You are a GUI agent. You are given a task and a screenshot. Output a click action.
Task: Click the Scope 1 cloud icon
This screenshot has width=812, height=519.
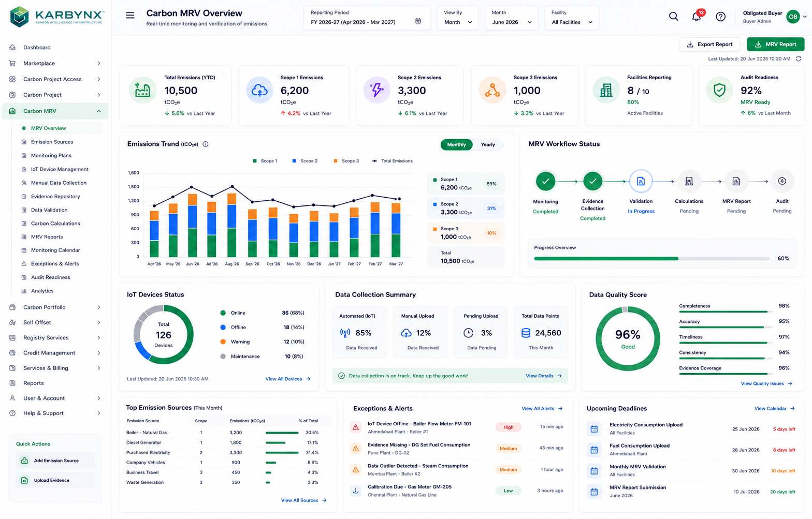259,90
